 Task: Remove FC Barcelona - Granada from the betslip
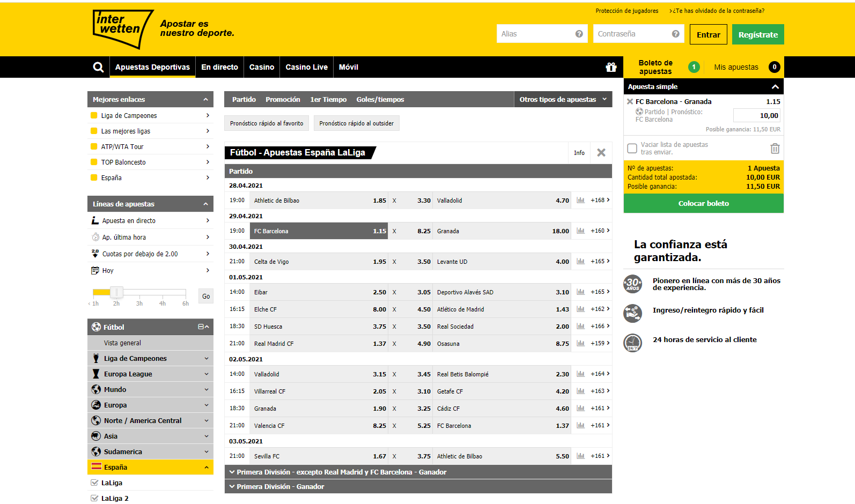point(630,101)
